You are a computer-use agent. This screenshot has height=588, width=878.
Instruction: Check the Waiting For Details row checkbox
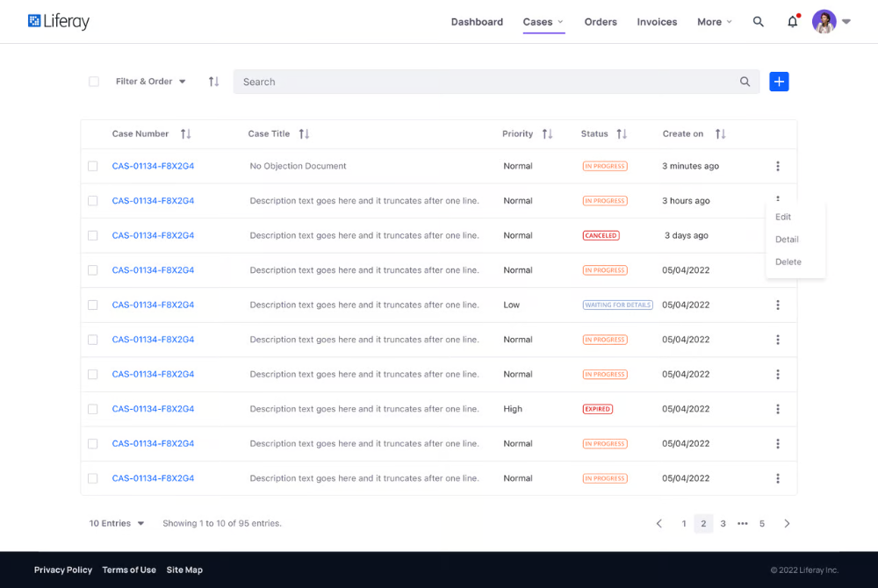[x=92, y=305]
